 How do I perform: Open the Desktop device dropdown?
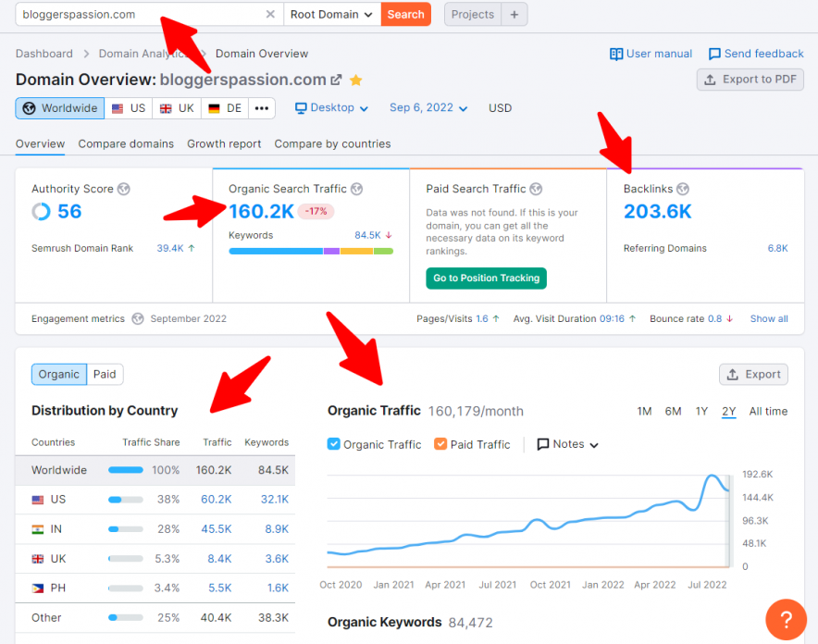[332, 108]
